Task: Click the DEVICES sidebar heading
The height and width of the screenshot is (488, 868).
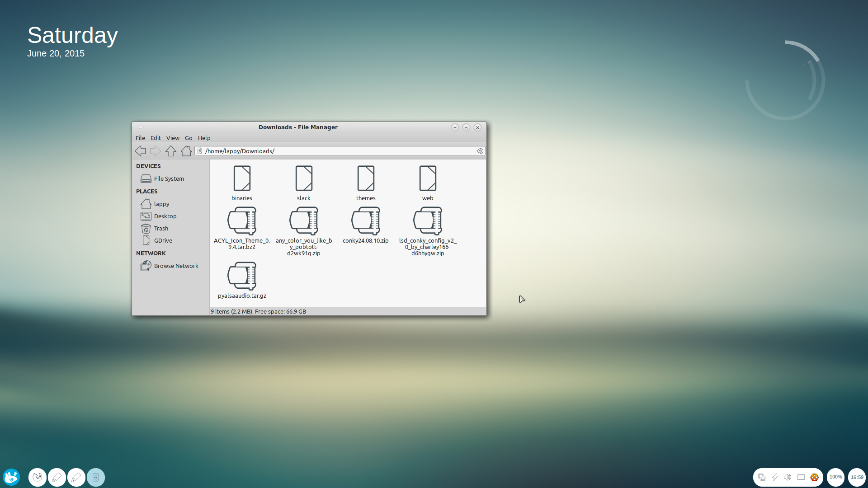Action: (148, 166)
